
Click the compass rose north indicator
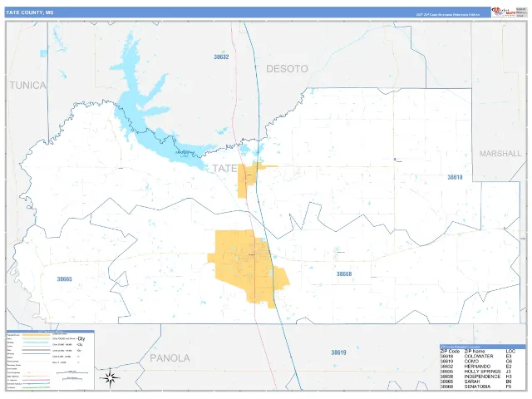point(110,377)
